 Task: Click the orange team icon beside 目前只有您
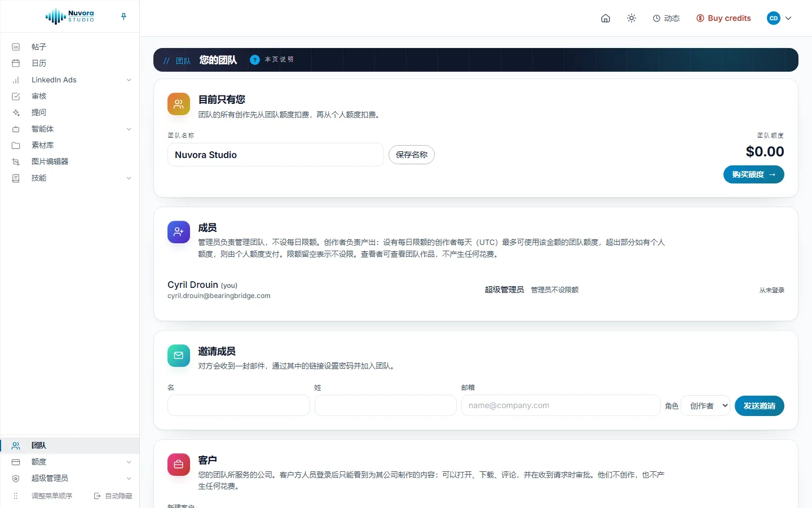coord(179,104)
